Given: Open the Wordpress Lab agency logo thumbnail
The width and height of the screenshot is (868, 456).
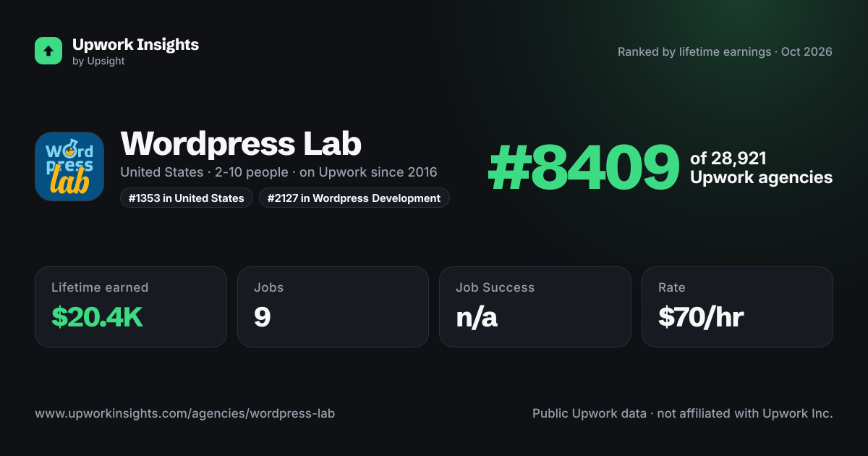Looking at the screenshot, I should tap(69, 166).
